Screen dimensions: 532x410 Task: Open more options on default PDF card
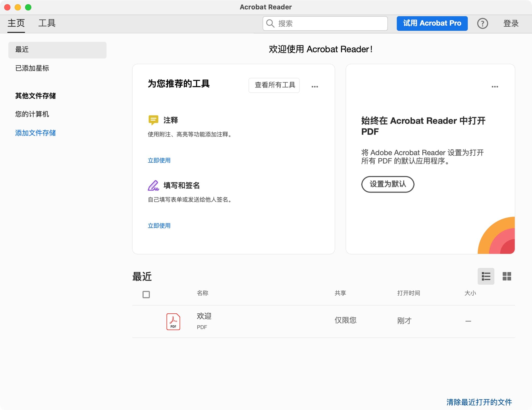pyautogui.click(x=495, y=86)
